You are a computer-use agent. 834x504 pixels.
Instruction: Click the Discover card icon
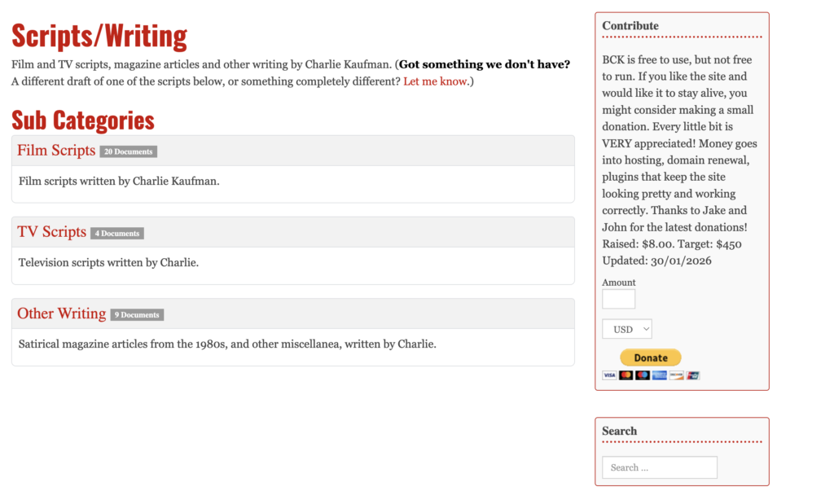(676, 375)
